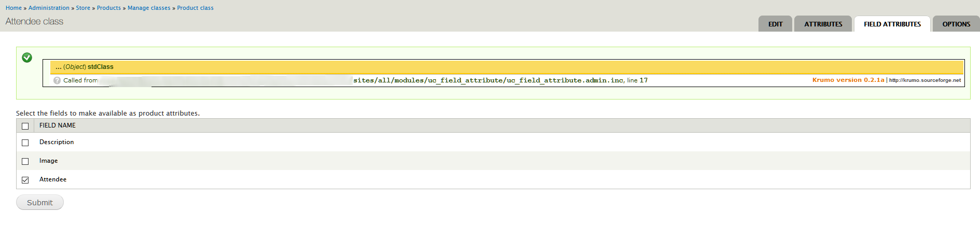Open the Attributes tab
Screen dimensions: 980x240
(x=823, y=24)
